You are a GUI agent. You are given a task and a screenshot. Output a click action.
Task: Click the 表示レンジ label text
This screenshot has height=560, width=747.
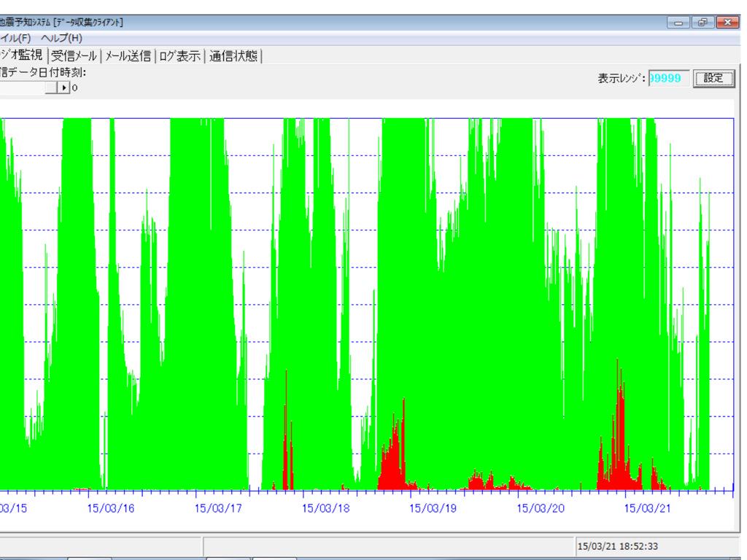622,78
